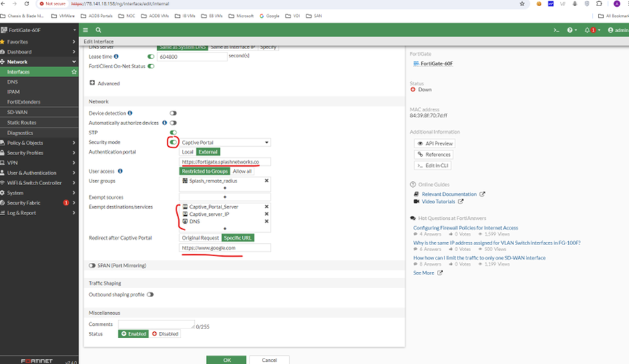Click the Security Fabric alert badge
The width and height of the screenshot is (629, 364).
point(66,203)
